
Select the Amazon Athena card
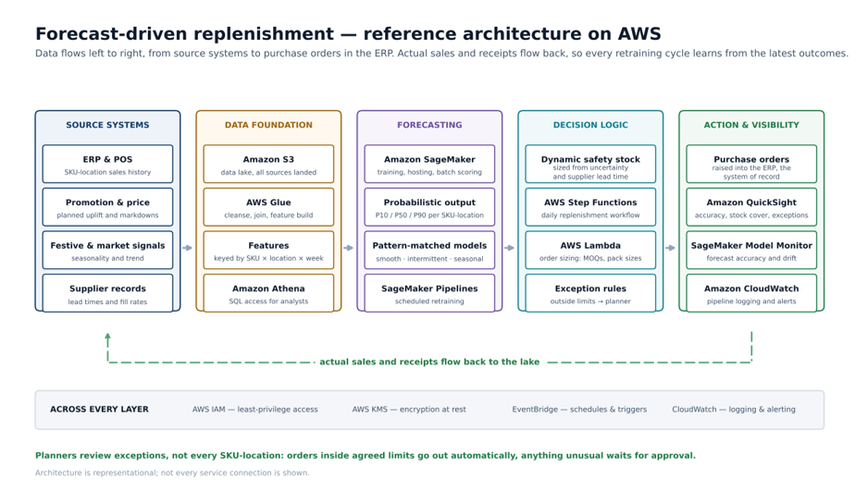tap(268, 293)
